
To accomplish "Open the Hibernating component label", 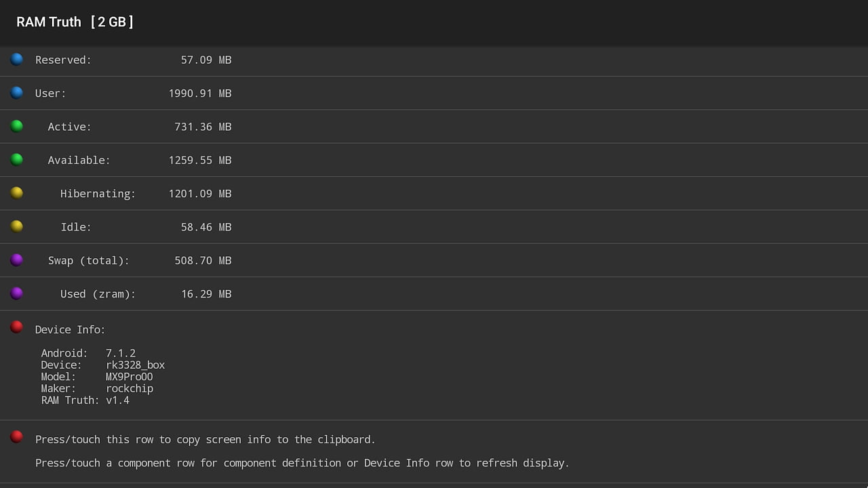I will pyautogui.click(x=98, y=194).
